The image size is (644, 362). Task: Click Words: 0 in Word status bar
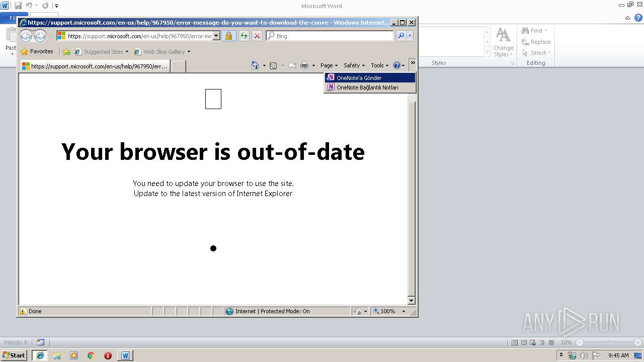[16, 342]
